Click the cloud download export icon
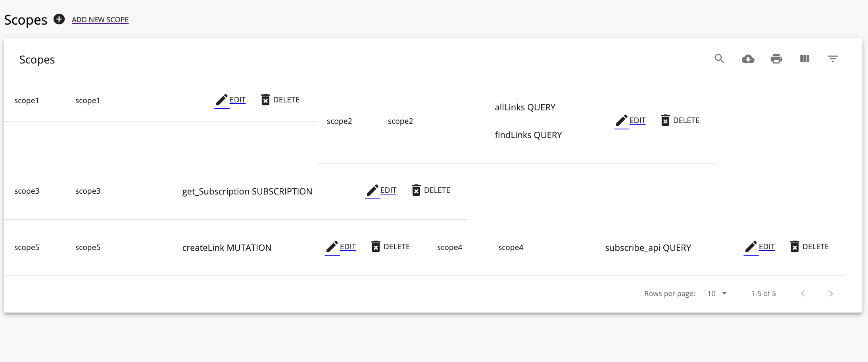 (x=747, y=58)
